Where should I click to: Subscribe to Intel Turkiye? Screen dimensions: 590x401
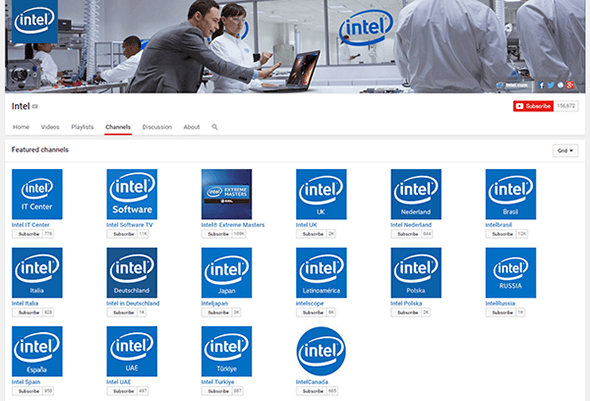point(217,391)
